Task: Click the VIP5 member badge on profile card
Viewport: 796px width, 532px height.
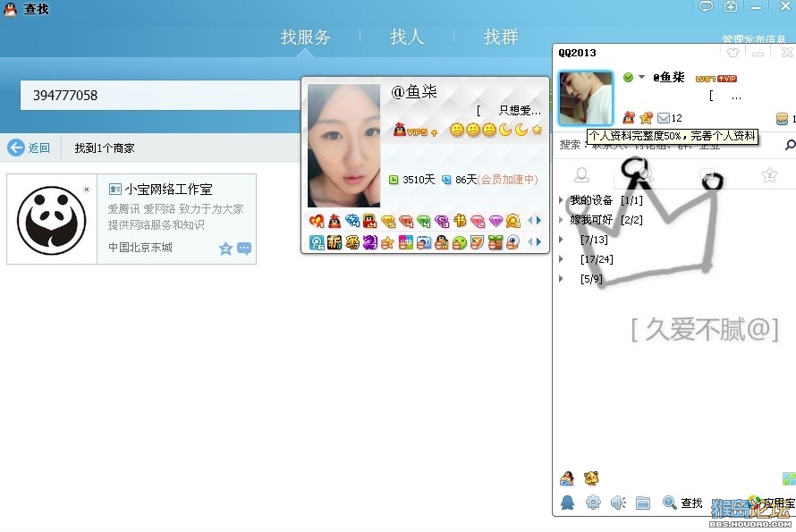Action: click(415, 131)
